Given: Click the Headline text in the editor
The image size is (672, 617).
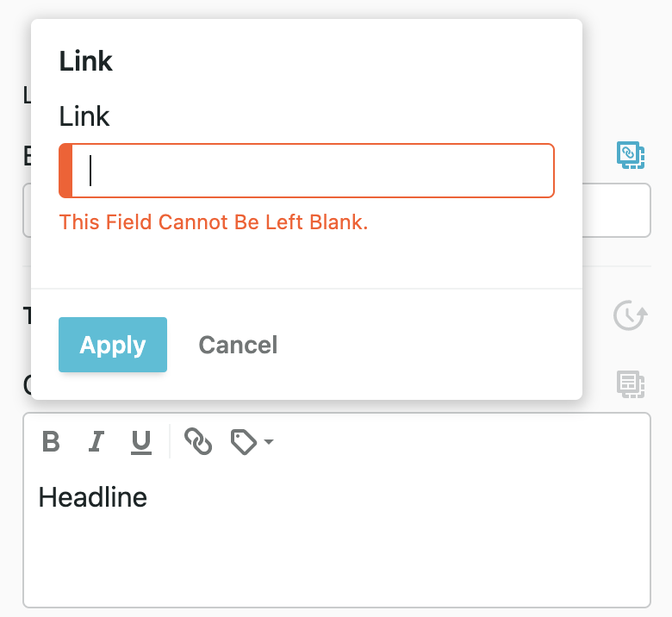Looking at the screenshot, I should pyautogui.click(x=93, y=497).
